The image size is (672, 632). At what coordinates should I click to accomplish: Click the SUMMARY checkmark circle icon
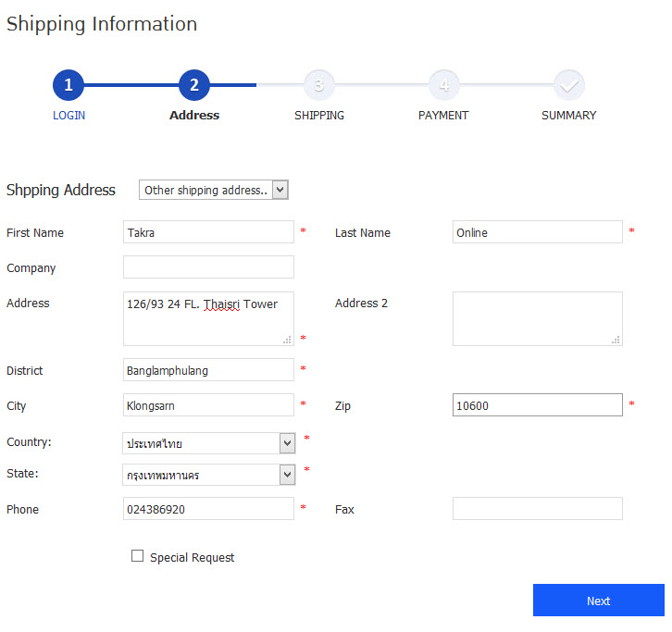pos(569,86)
